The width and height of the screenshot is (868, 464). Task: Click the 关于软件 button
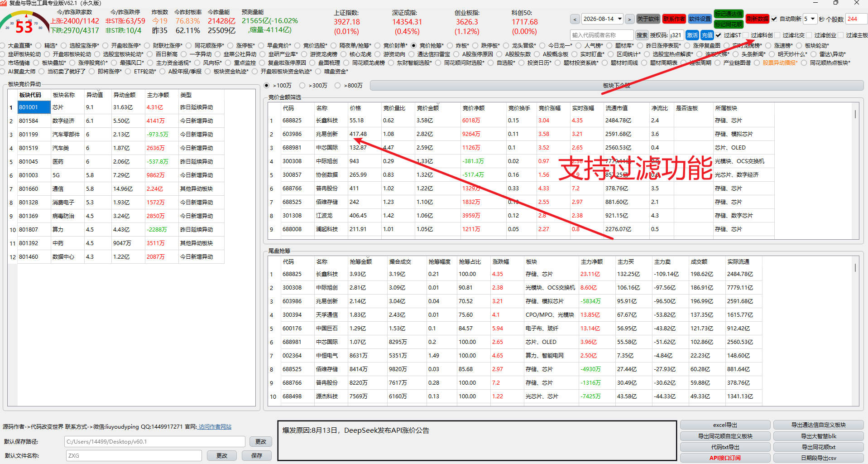pyautogui.click(x=648, y=19)
